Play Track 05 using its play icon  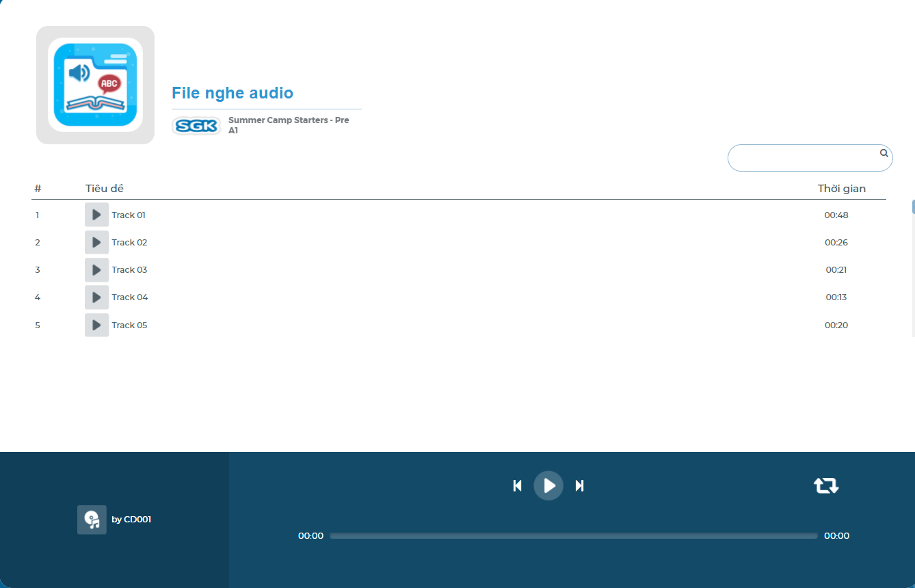[x=96, y=325]
